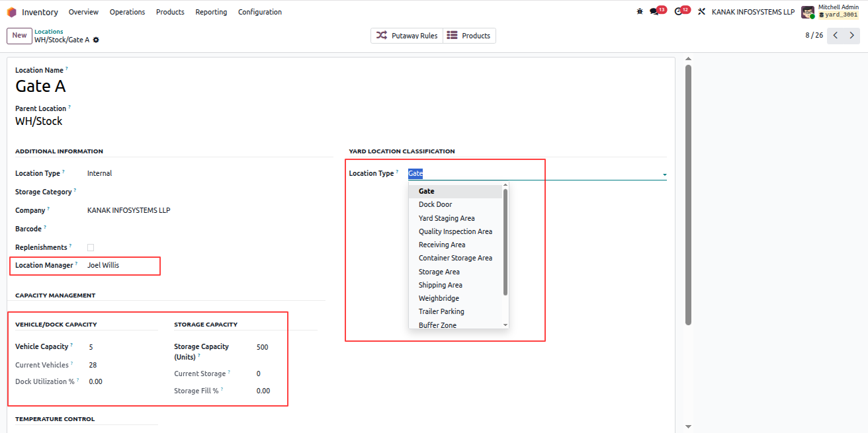Image resolution: width=868 pixels, height=433 pixels.
Task: Click the help mark beside Parent Location
Action: click(x=69, y=107)
